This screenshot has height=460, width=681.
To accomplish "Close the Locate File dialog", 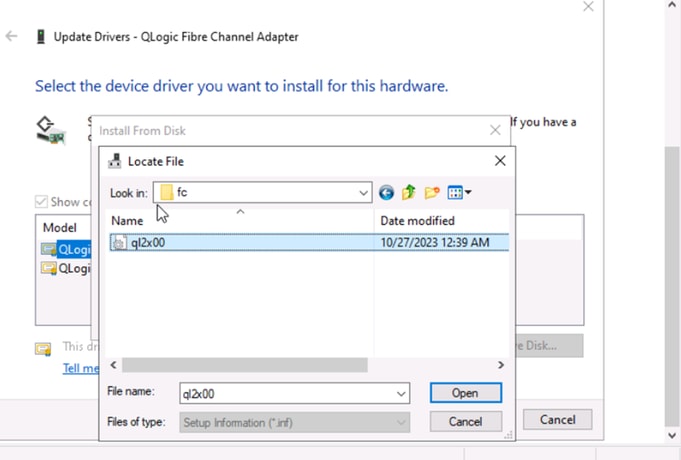I will pyautogui.click(x=500, y=161).
